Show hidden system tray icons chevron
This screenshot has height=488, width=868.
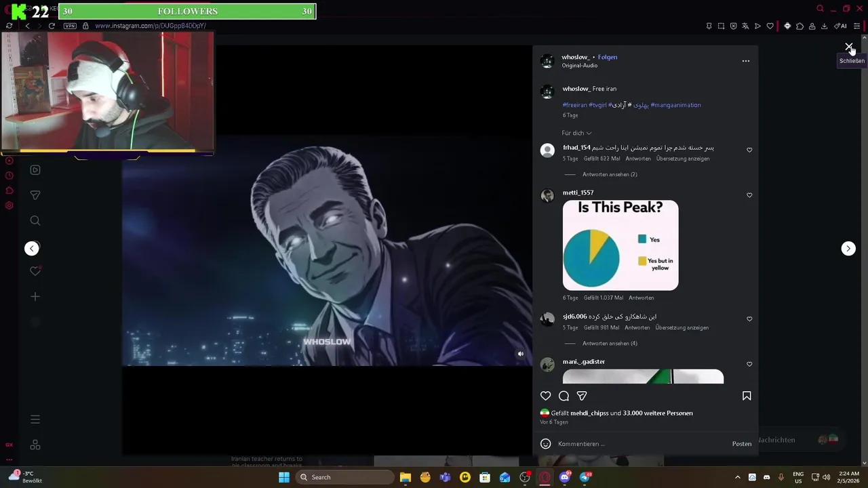[738, 477]
